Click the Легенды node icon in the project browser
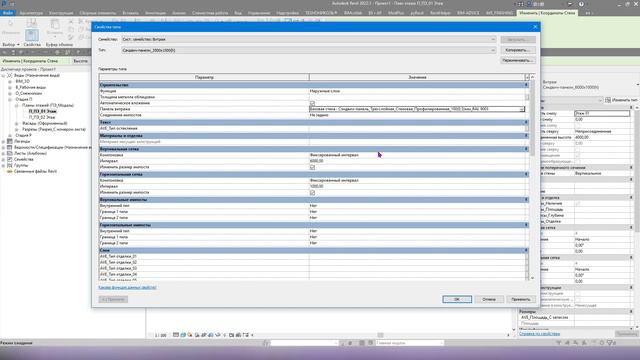 click(x=10, y=141)
